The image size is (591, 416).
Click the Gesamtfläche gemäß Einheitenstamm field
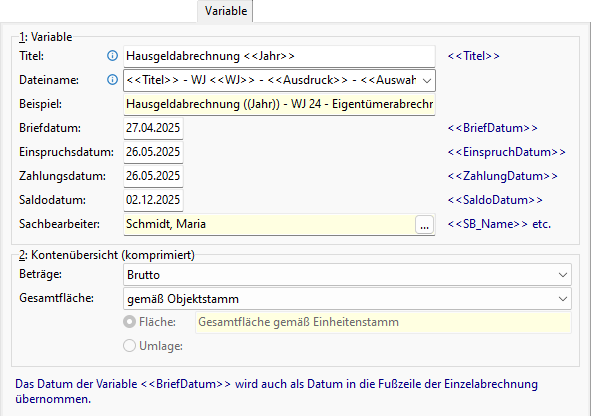(x=383, y=322)
